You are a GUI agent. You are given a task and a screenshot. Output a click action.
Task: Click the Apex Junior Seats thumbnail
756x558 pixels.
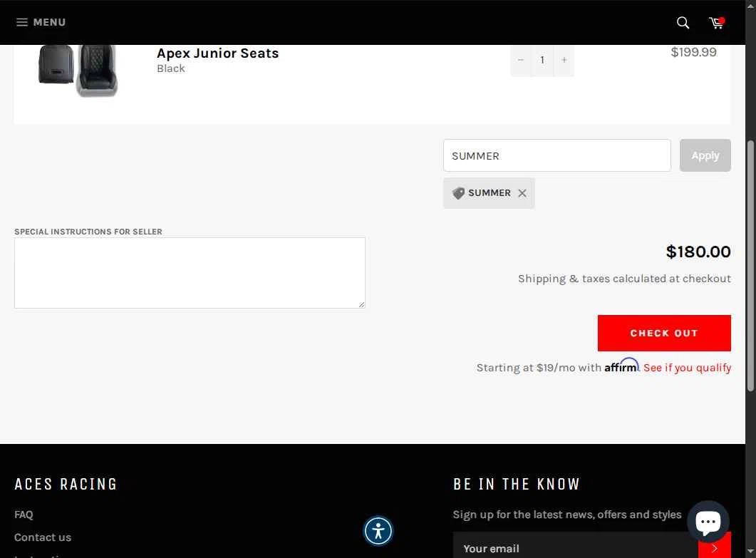[x=78, y=71]
